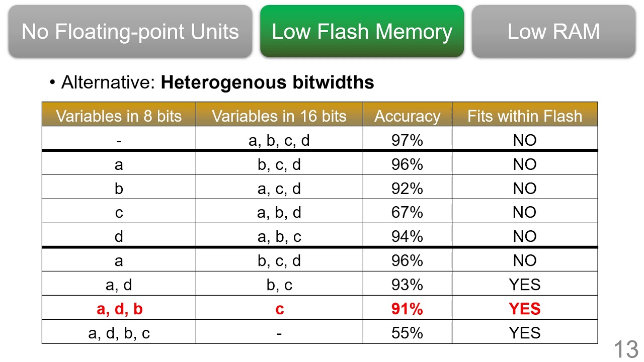Click the 97% accuracy cell
This screenshot has height=362, width=644.
click(407, 140)
